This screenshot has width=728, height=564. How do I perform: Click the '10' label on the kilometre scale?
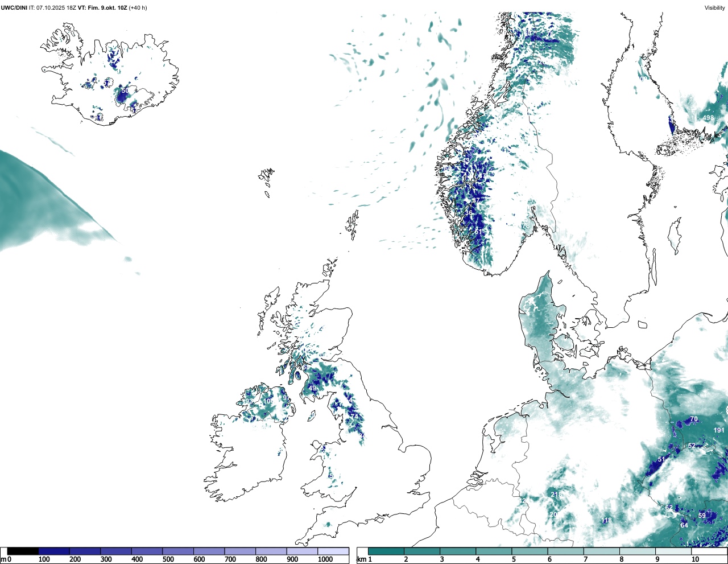(695, 559)
